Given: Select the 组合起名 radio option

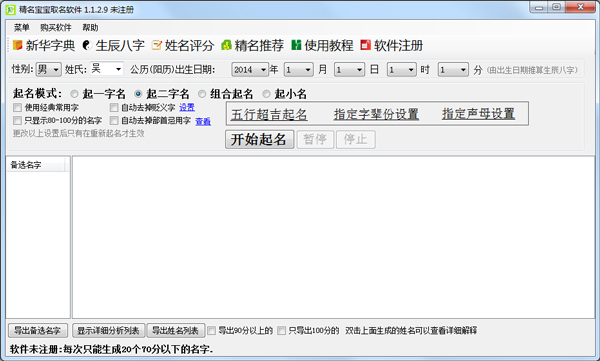Looking at the screenshot, I should pyautogui.click(x=202, y=94).
